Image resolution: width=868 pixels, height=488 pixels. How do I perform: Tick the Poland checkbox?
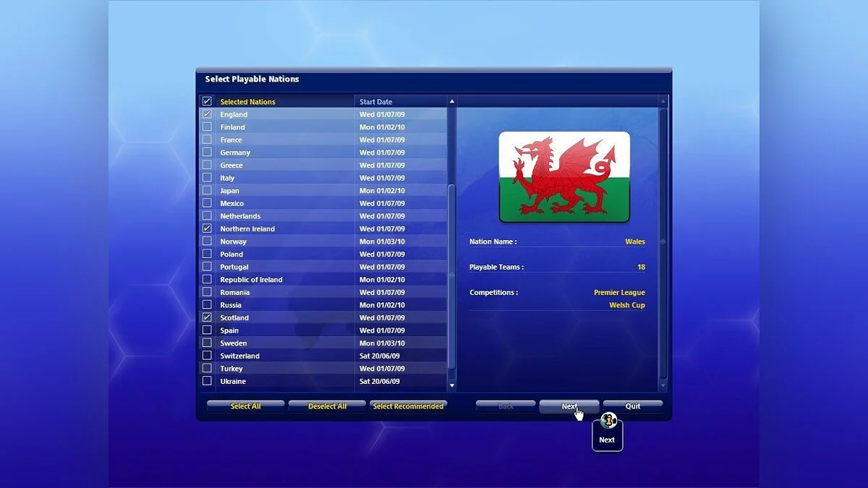207,254
